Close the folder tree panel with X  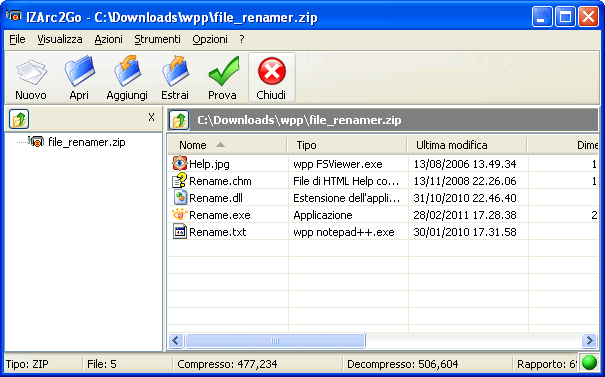(x=151, y=117)
